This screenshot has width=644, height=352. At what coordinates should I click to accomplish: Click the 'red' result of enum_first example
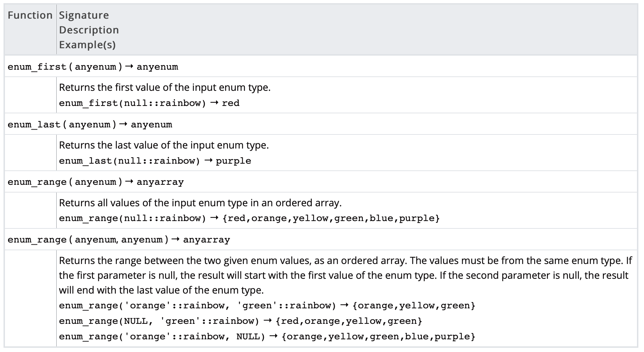[x=231, y=103]
